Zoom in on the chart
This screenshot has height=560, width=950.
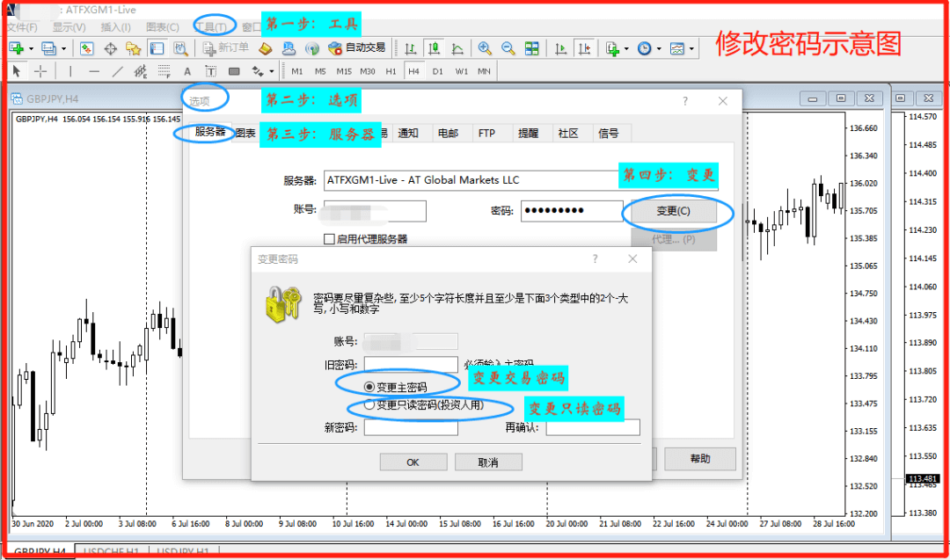point(486,49)
